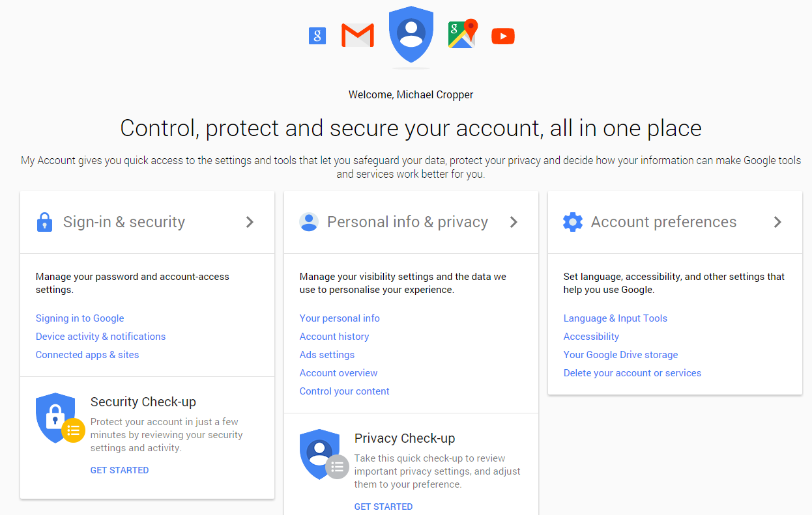
Task: Open the Language & Input Tools link
Action: [x=615, y=318]
